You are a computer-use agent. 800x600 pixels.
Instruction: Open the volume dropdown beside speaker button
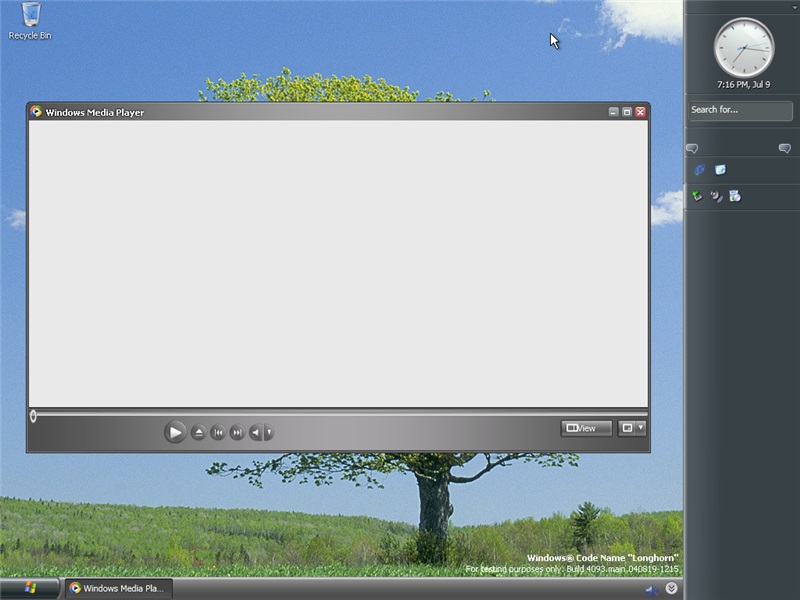pos(269,433)
